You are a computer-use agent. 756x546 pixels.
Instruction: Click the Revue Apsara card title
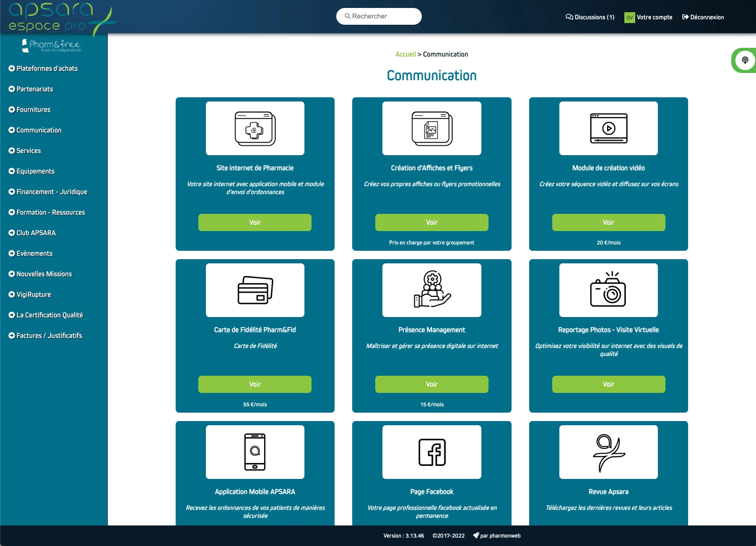click(x=608, y=491)
